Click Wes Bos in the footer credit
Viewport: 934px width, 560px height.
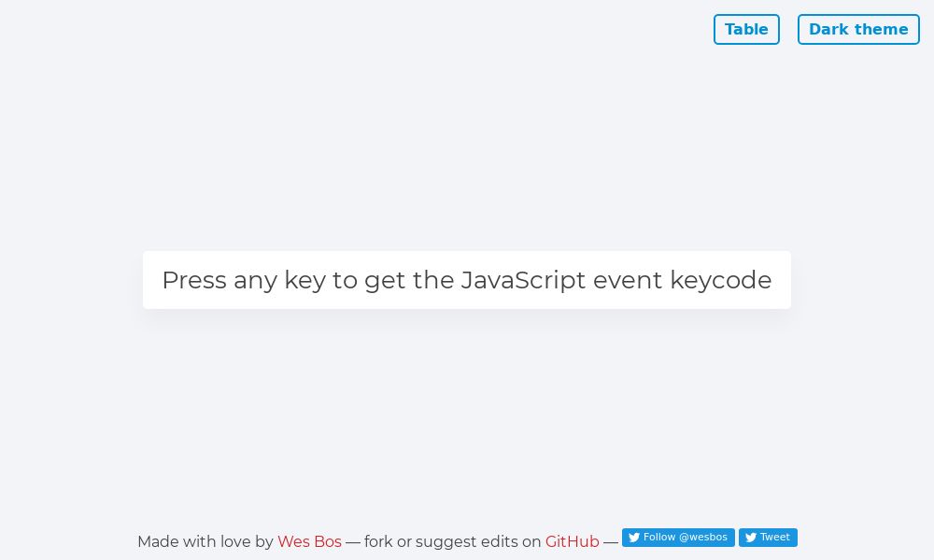click(x=309, y=542)
